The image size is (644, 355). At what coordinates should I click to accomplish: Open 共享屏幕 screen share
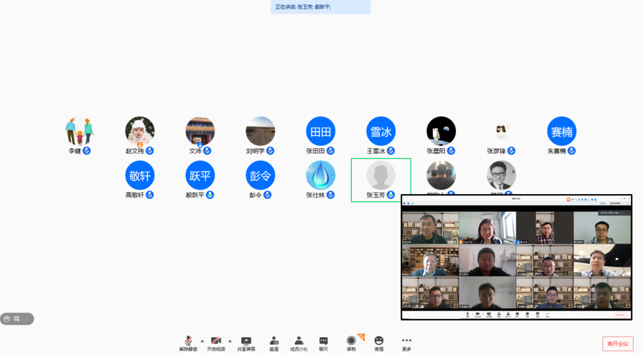click(246, 343)
